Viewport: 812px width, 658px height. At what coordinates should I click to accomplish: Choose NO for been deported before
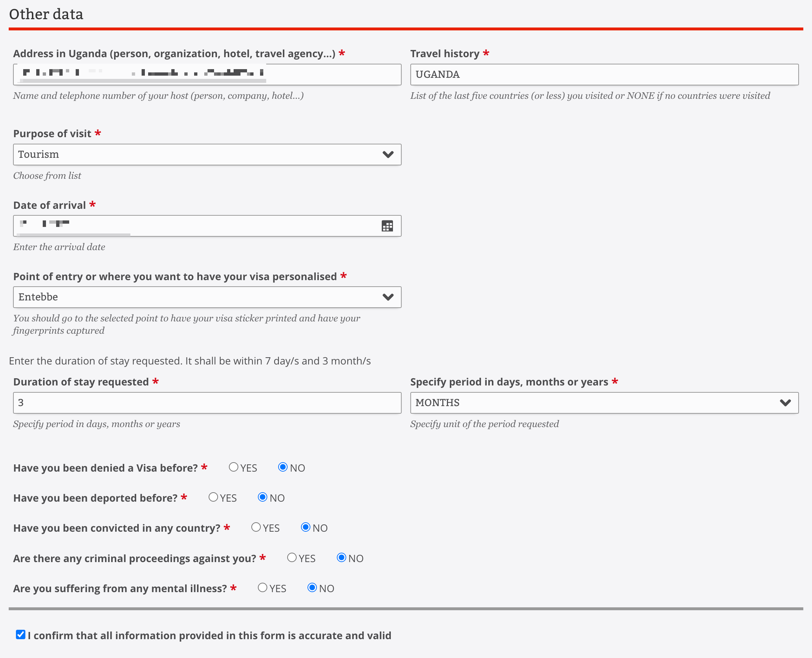(263, 497)
